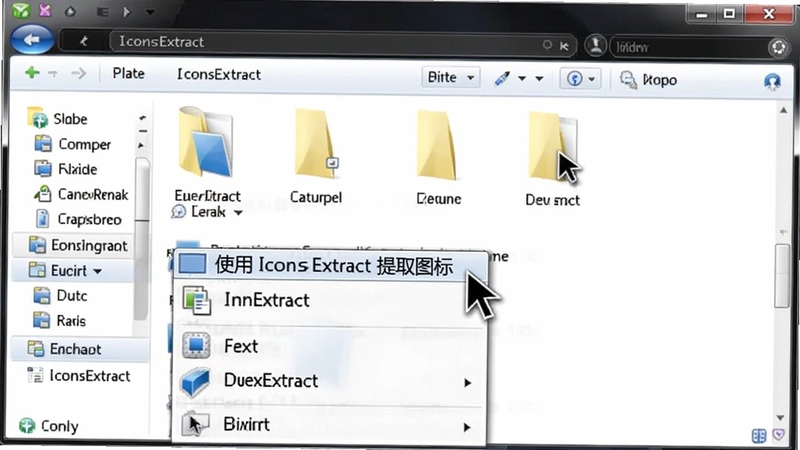Click the purple heart icon at bottom right

click(x=778, y=435)
